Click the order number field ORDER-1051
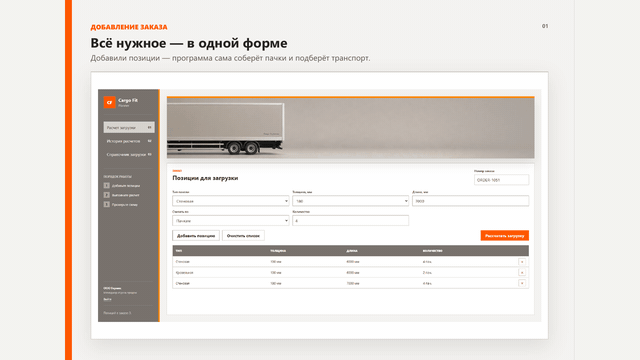The width and height of the screenshot is (640, 360). click(x=501, y=180)
